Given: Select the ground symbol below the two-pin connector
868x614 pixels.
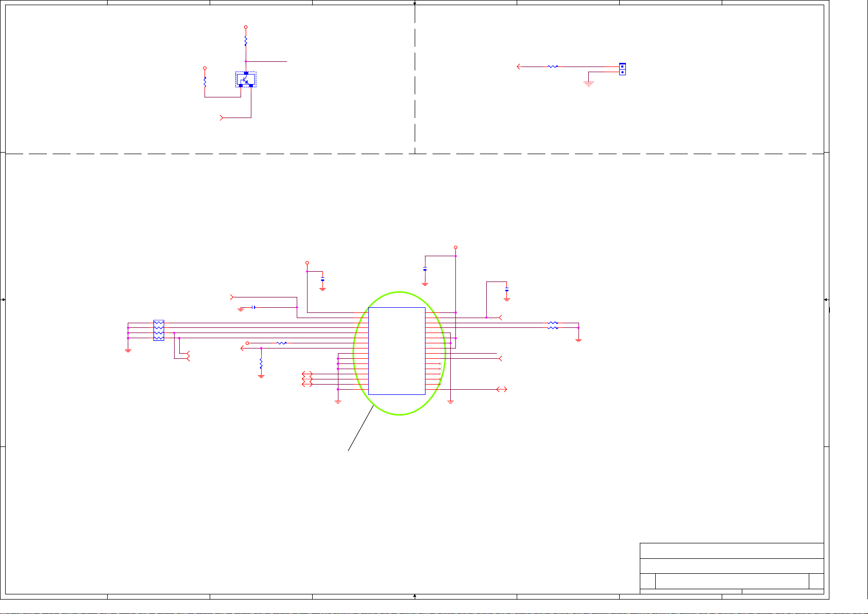Looking at the screenshot, I should point(589,84).
